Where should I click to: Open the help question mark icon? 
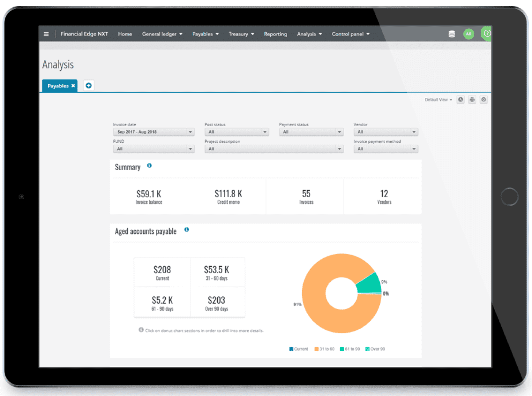coord(487,34)
